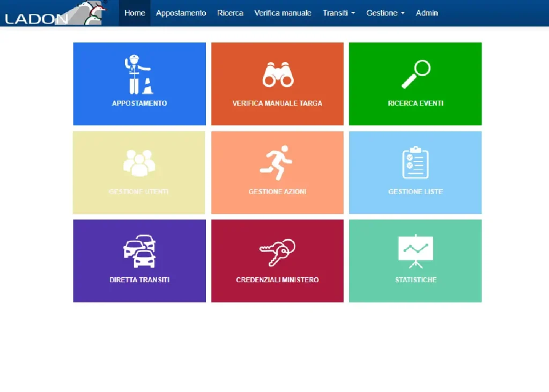Viewport: 549px width, 392px height.
Task: Click the VERIFICA MANUALE TARGA label
Action: [x=277, y=103]
